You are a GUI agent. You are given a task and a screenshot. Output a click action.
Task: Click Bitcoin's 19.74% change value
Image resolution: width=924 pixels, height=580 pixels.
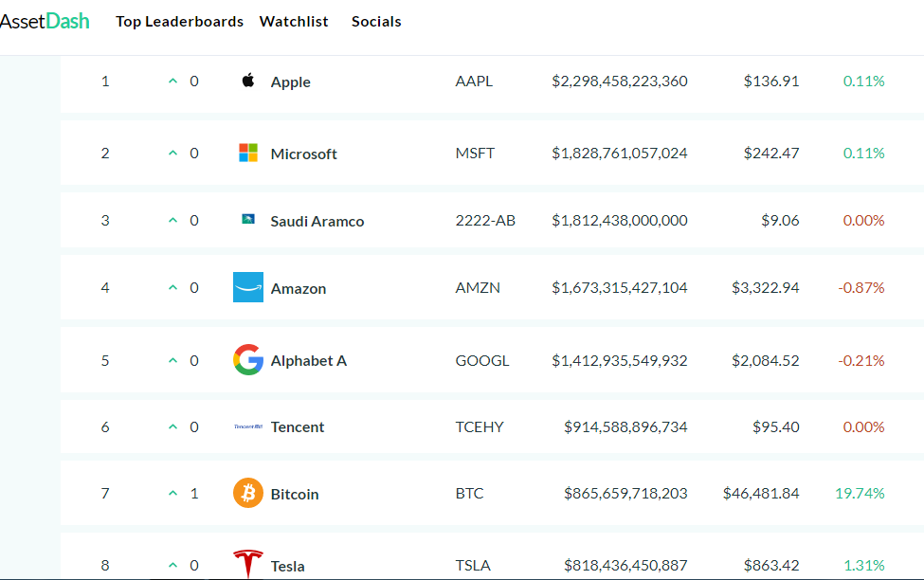tap(860, 493)
